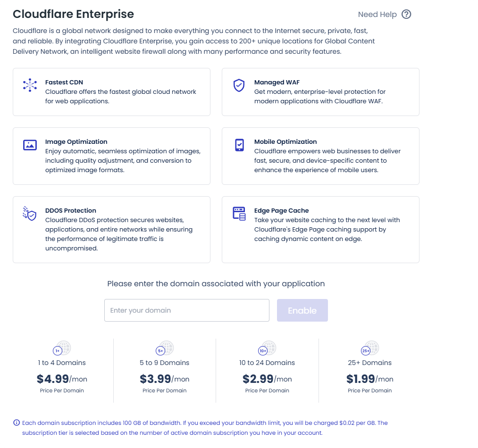Click the Mobile Optimization tablet icon
The height and width of the screenshot is (448, 478).
click(239, 145)
